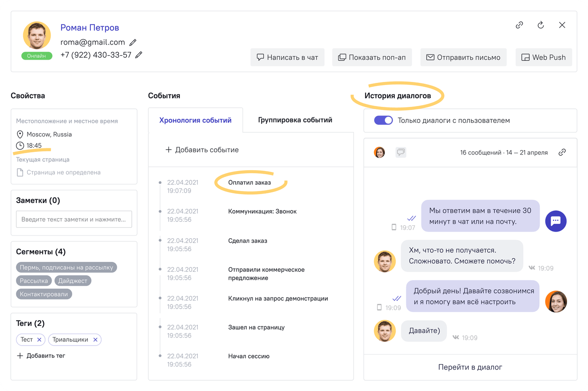Viewport: 588px width, 391px height.
Task: Click the note input field under Заметки
Action: [74, 219]
